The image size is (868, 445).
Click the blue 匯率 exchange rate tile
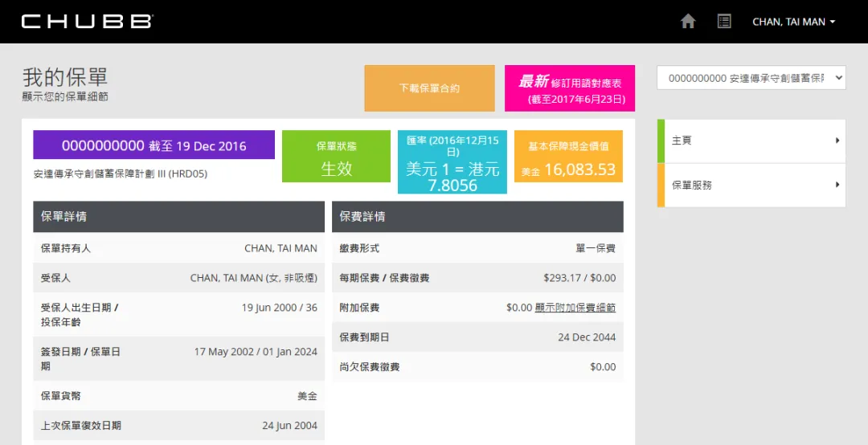(452, 162)
